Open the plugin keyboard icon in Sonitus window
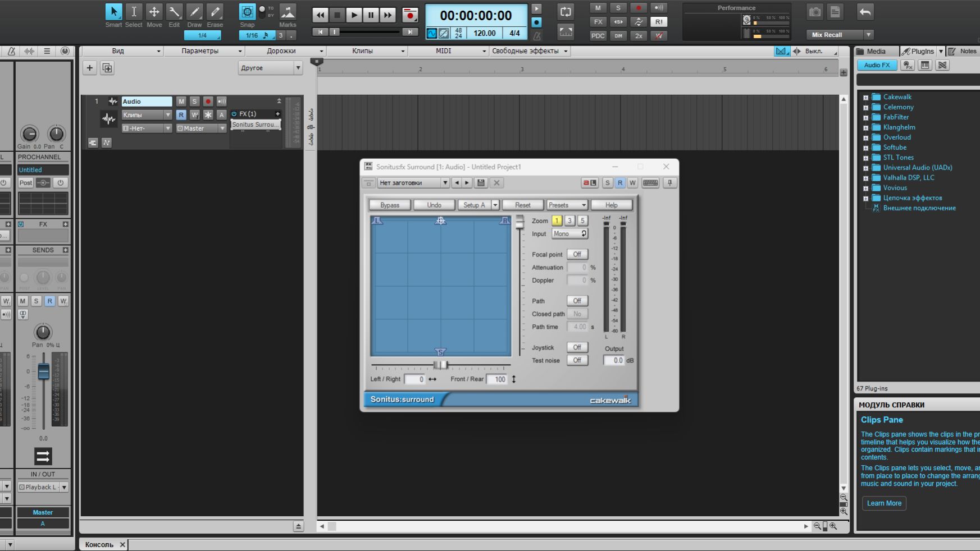The height and width of the screenshot is (551, 980). point(650,183)
